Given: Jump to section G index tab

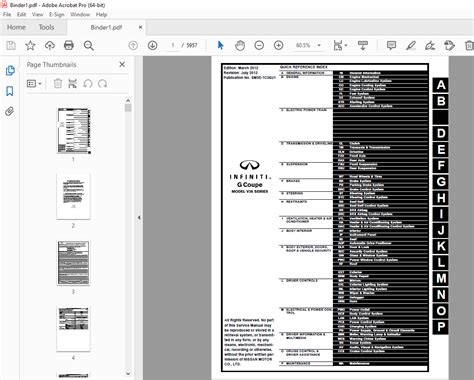Looking at the screenshot, I should [x=441, y=182].
